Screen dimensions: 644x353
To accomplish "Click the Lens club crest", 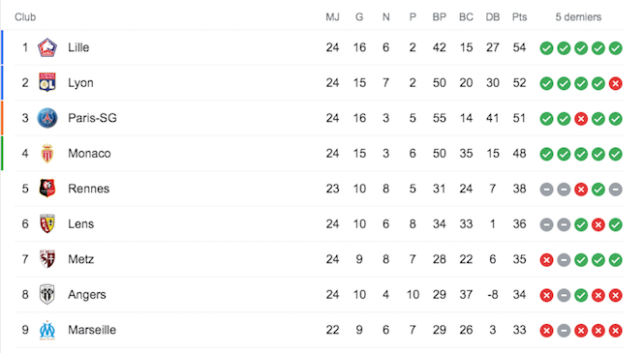I will point(47,223).
